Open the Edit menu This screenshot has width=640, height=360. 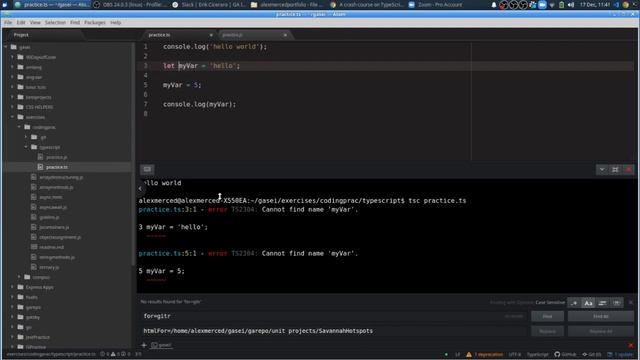21,22
